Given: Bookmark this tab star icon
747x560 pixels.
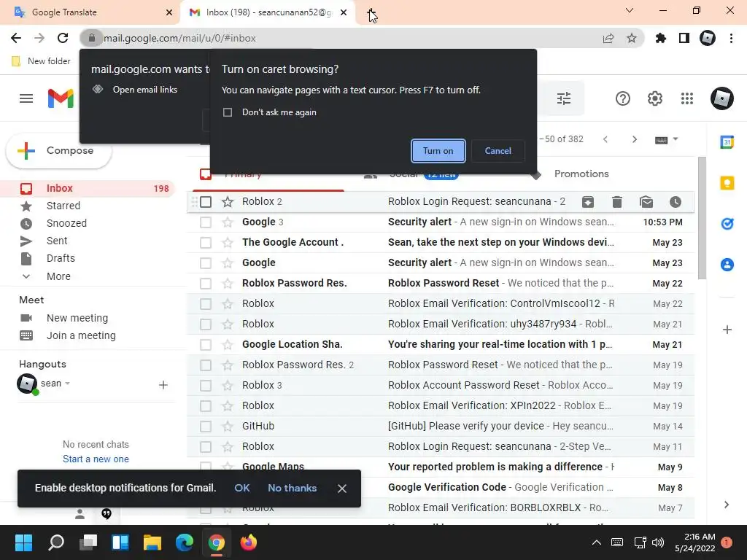Looking at the screenshot, I should pos(632,38).
